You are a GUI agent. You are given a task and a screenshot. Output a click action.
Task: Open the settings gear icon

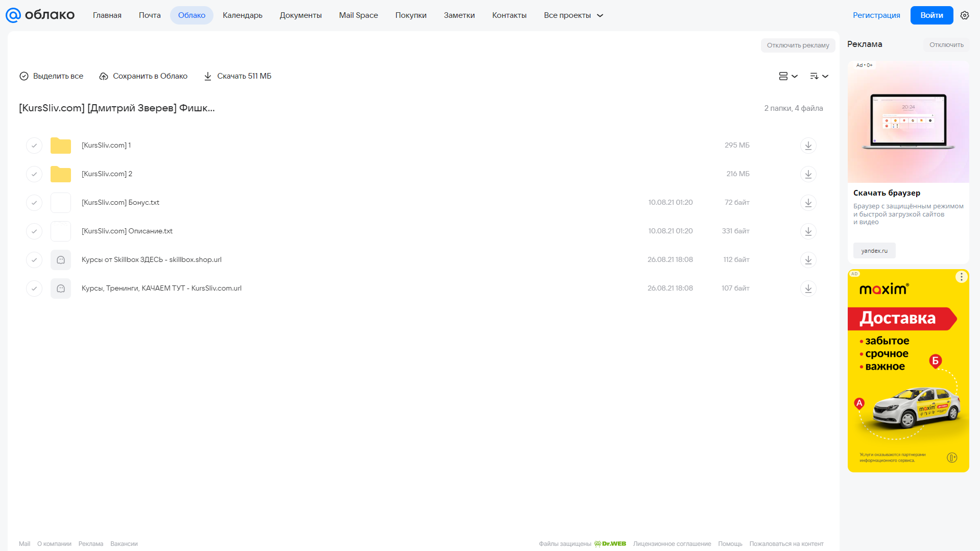[x=965, y=15]
